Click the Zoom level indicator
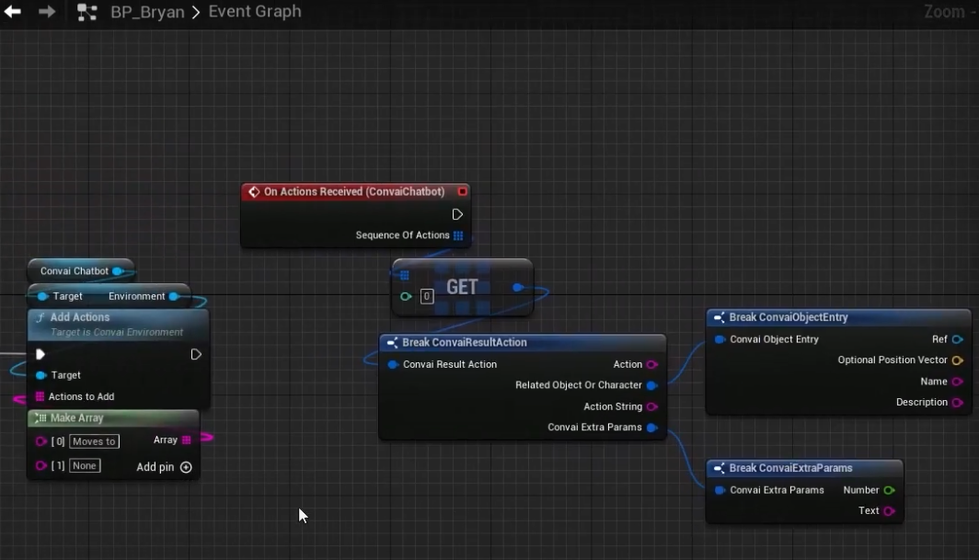The image size is (979, 560). (950, 12)
